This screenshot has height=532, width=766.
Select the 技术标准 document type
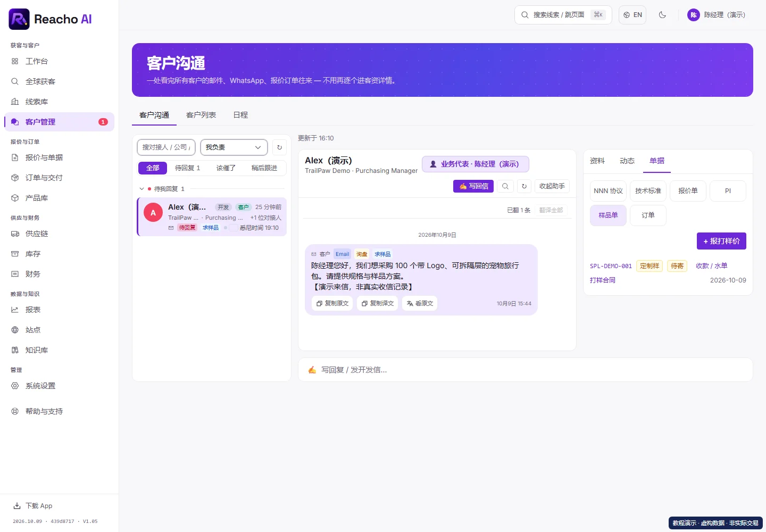point(648,191)
